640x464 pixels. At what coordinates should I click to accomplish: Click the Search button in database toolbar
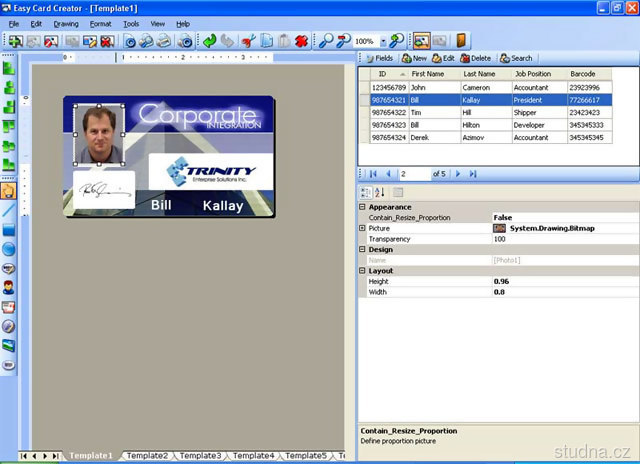point(516,58)
